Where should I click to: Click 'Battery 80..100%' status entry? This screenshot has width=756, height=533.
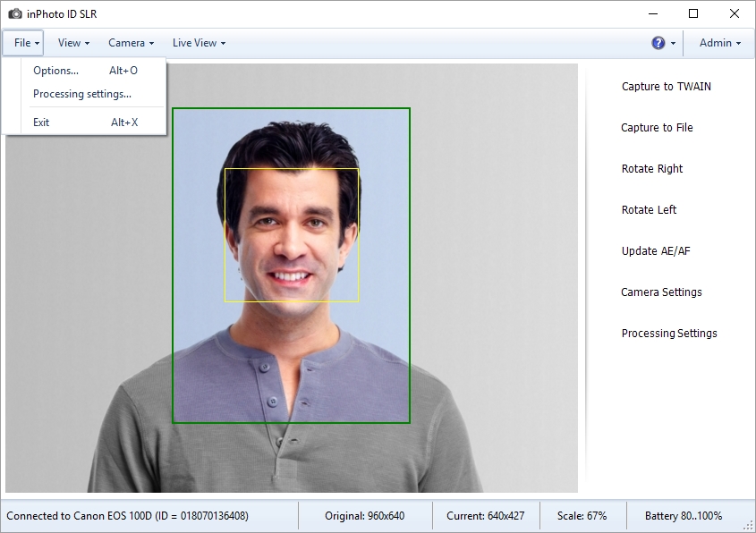pos(684,516)
